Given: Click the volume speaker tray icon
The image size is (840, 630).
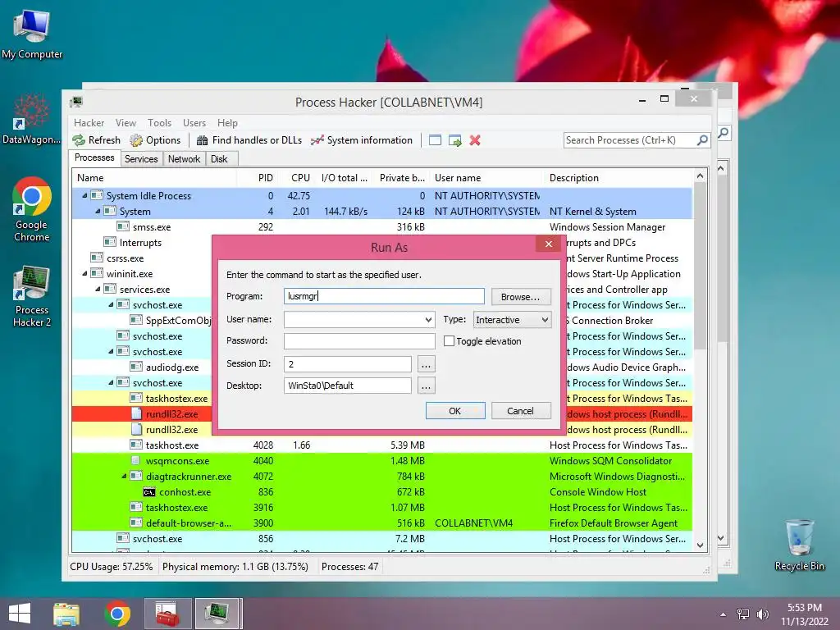Looking at the screenshot, I should 762,614.
